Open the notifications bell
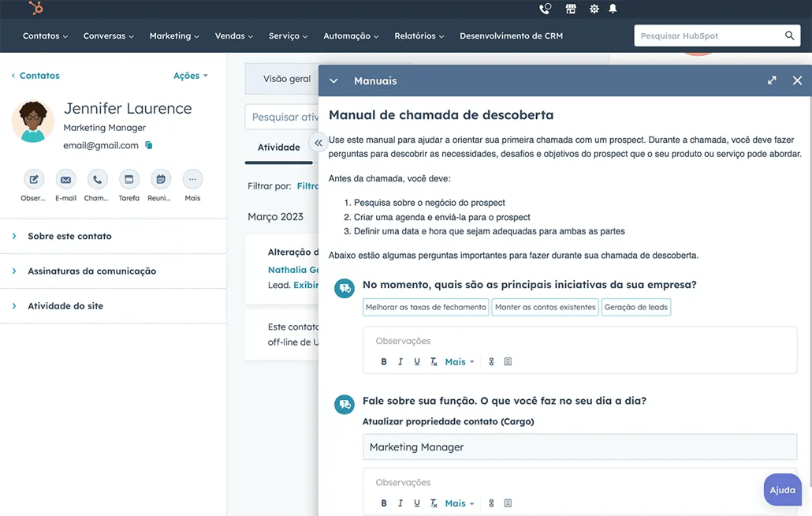 click(x=613, y=9)
